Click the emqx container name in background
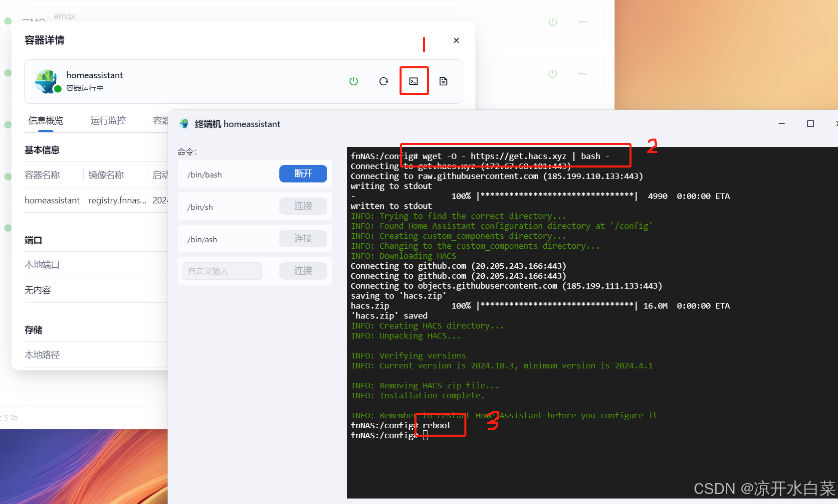The width and height of the screenshot is (838, 504). pos(64,16)
